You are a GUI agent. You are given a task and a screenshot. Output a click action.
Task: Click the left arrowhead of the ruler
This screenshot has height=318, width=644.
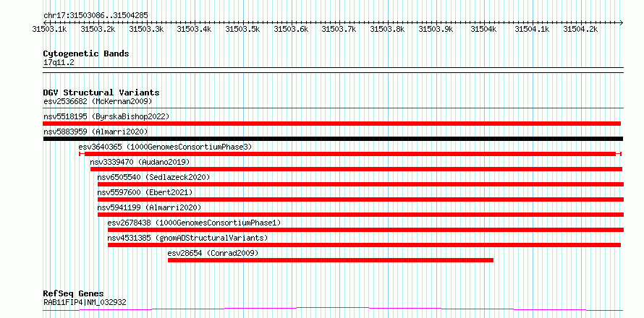[x=46, y=22]
